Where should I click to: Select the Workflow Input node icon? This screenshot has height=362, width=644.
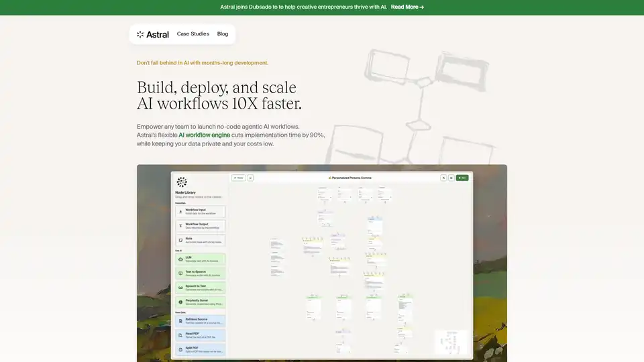click(180, 211)
